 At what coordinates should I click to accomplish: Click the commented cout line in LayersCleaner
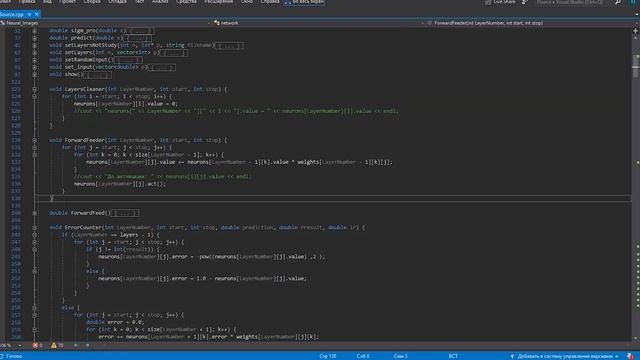[x=236, y=111]
